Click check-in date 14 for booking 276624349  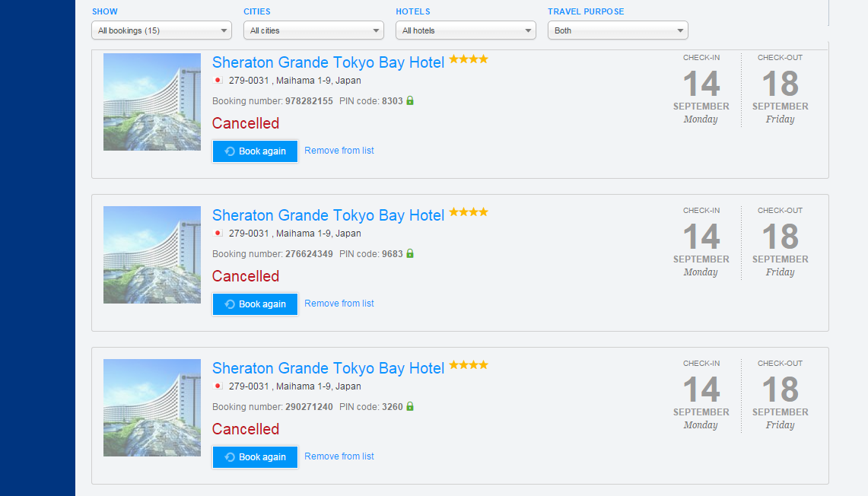(701, 237)
